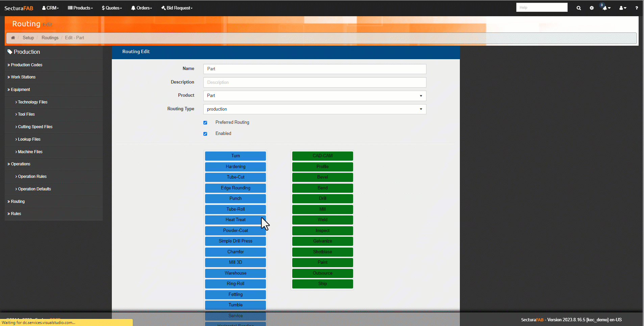This screenshot has width=644, height=326.
Task: Expand the Equipment sidebar section
Action: 20,90
